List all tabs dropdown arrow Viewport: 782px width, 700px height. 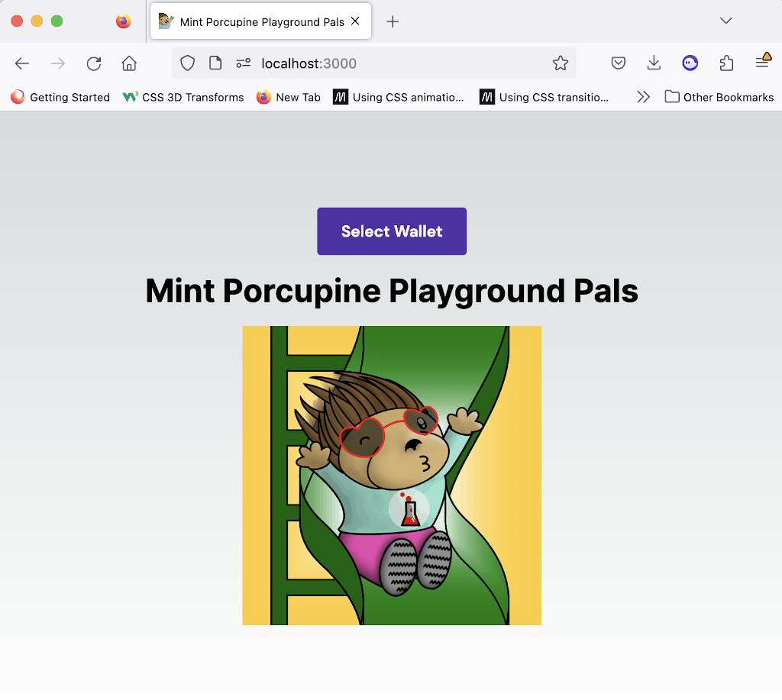point(726,21)
